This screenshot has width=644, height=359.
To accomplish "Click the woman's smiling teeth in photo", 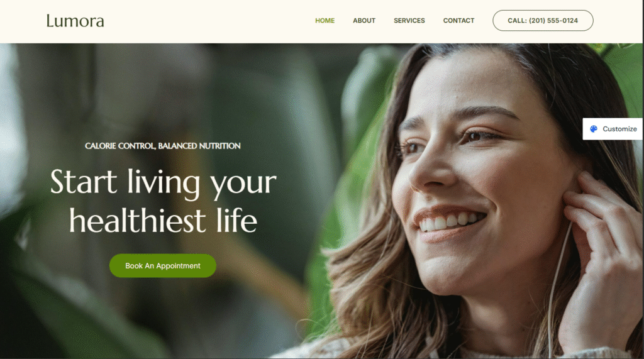I will click(448, 222).
